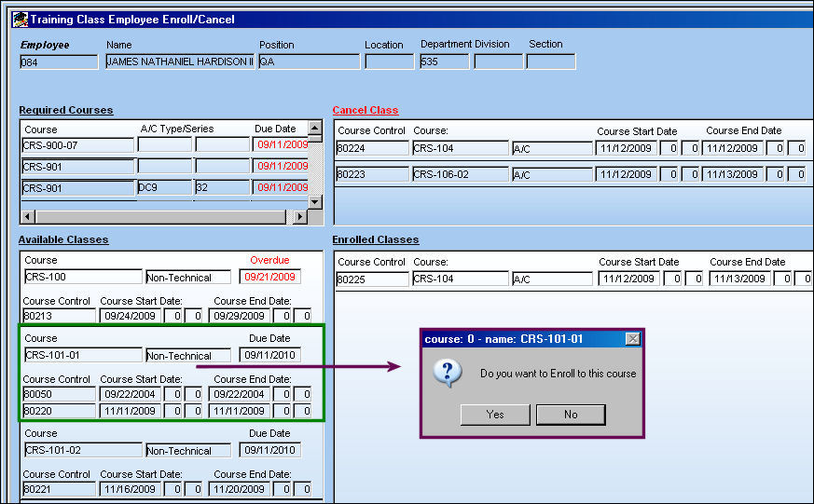The height and width of the screenshot is (504, 814).
Task: Click Required Courses scroll right arrow
Action: pos(299,217)
